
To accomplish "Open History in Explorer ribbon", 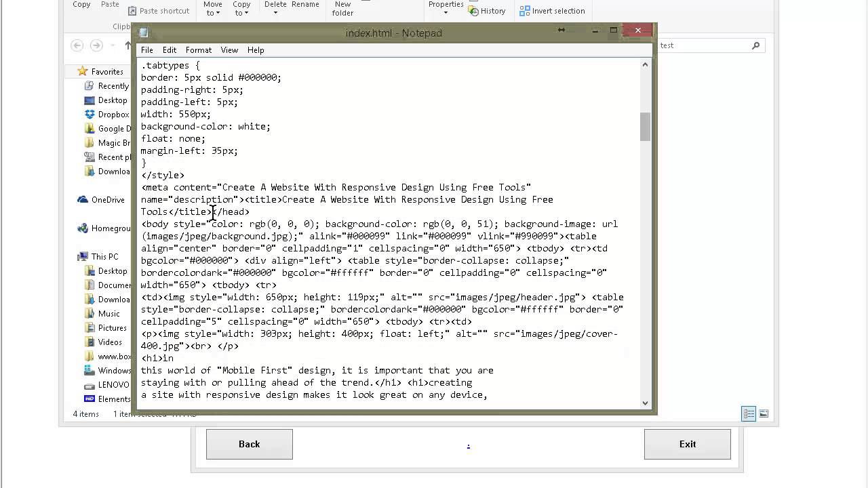I will click(x=487, y=11).
